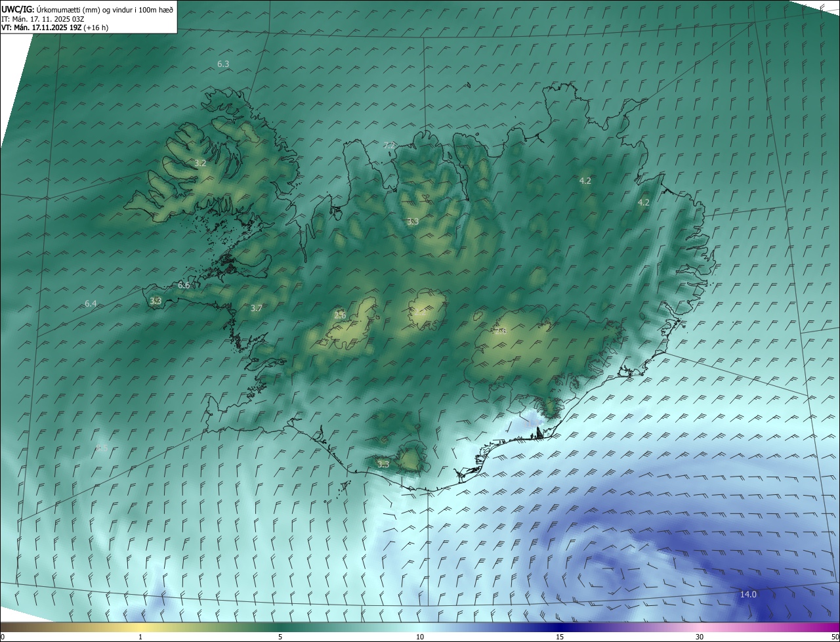Viewport: 840px width, 642px height.
Task: Click the map value 6.6
Action: point(184,286)
